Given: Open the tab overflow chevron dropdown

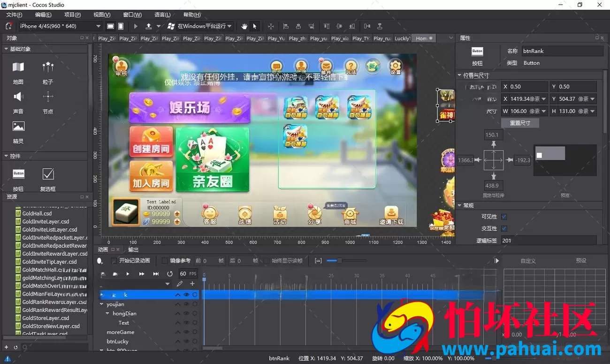Looking at the screenshot, I should point(451,38).
